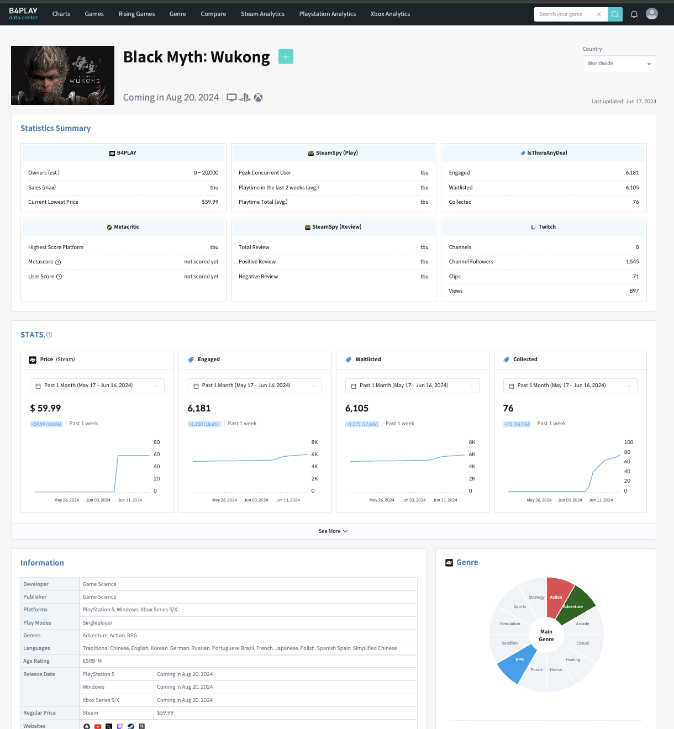Click the Genre panel header icon
Viewport: 674px width, 729px height.
(x=449, y=563)
